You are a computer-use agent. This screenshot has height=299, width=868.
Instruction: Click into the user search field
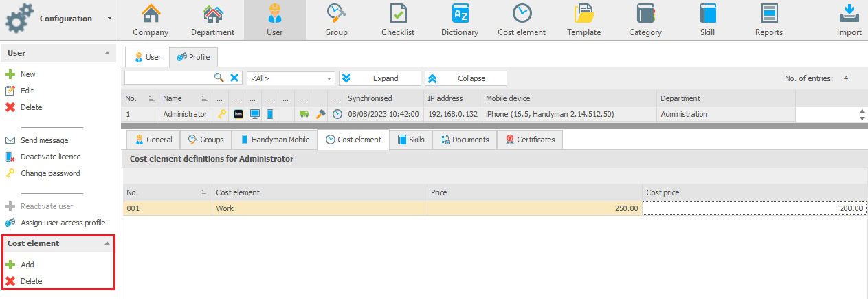coord(169,78)
